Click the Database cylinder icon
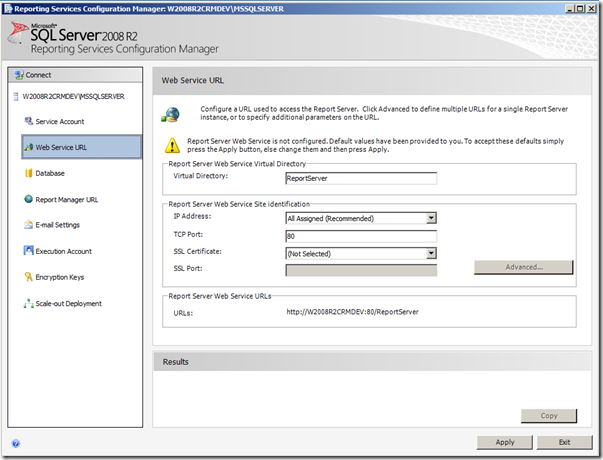The image size is (603, 460). coord(28,173)
